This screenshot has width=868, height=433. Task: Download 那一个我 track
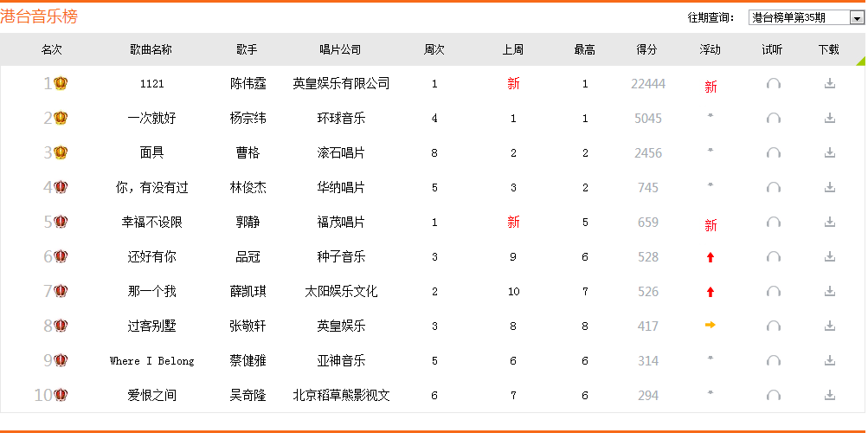pyautogui.click(x=829, y=291)
